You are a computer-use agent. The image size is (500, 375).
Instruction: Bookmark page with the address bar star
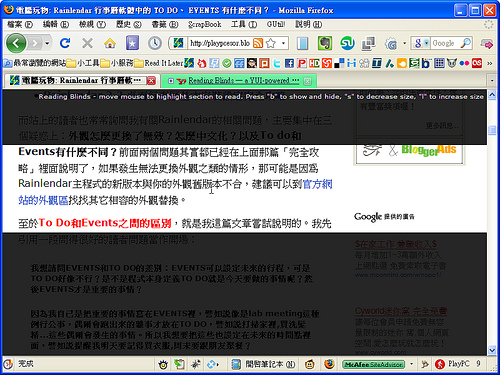pos(271,43)
